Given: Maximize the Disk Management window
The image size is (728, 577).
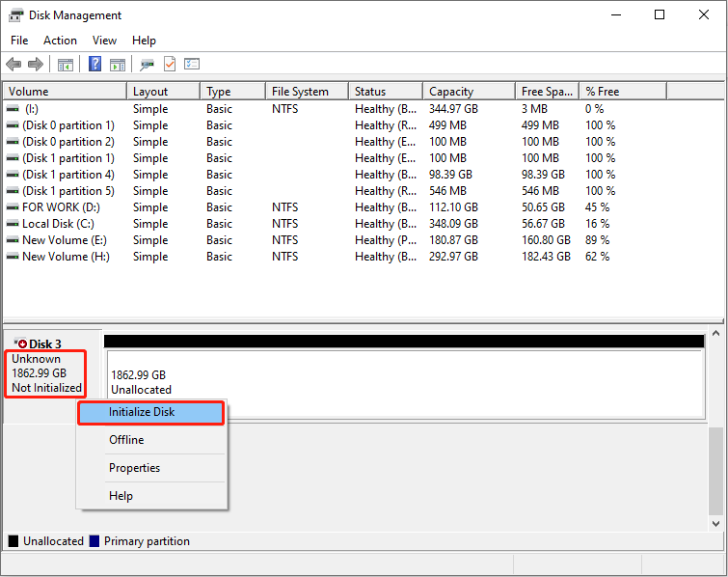Looking at the screenshot, I should pos(660,14).
